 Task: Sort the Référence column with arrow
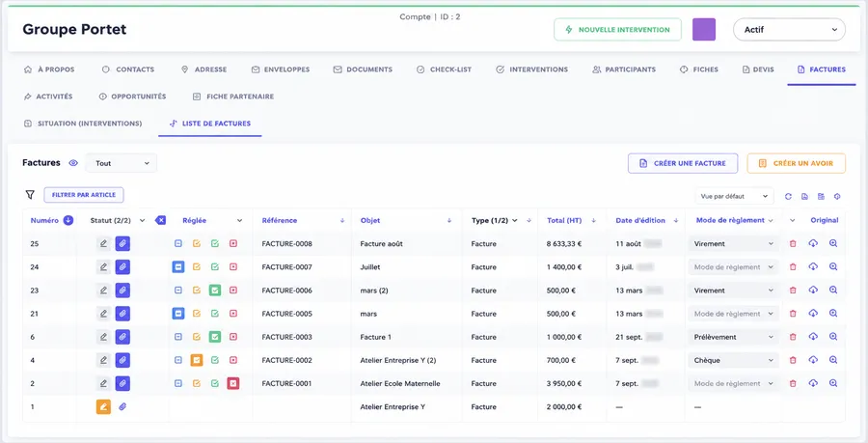(342, 220)
